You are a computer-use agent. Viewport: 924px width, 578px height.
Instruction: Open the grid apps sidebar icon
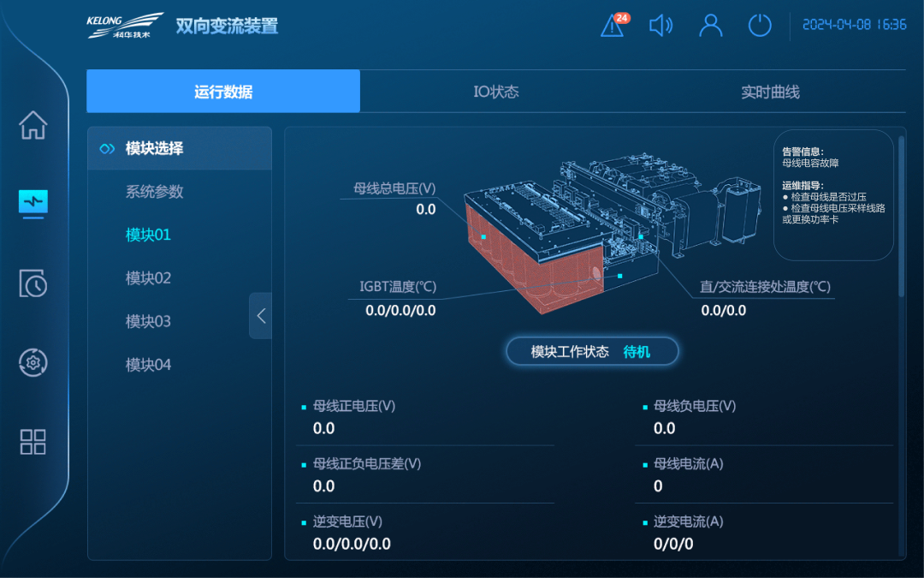click(33, 442)
